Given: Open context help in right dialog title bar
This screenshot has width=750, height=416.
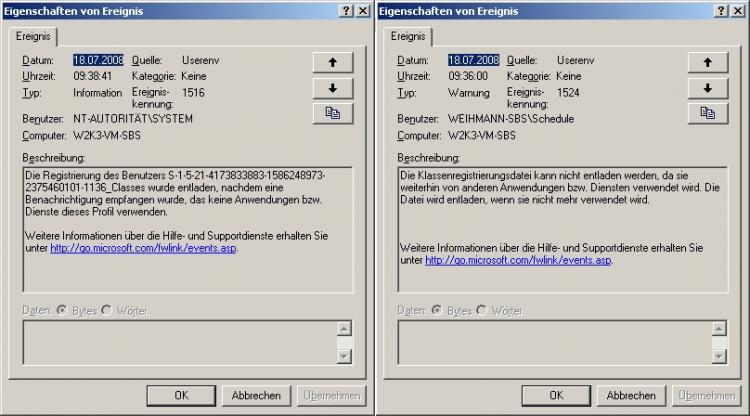Looking at the screenshot, I should 721,11.
